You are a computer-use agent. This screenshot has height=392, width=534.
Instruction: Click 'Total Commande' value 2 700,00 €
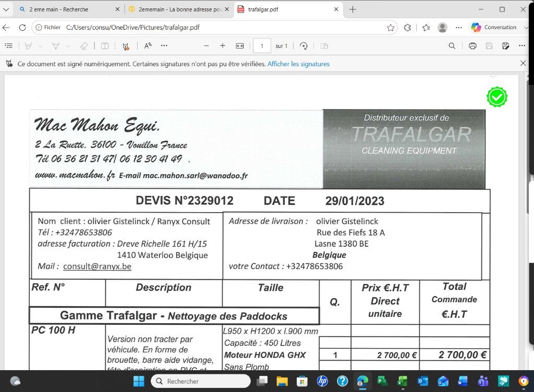point(462,355)
